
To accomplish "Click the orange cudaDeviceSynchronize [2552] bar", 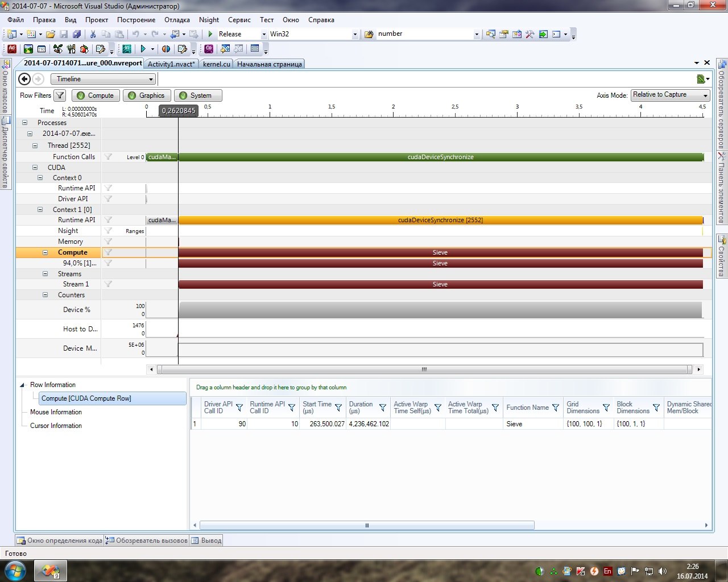I will coord(441,220).
